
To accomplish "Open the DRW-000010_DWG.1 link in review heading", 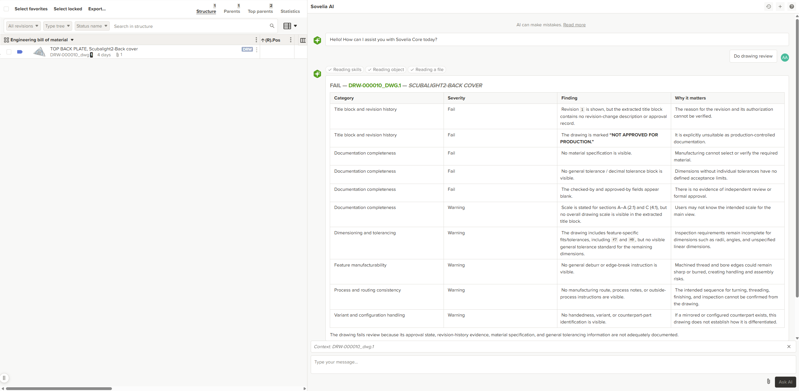I will pyautogui.click(x=375, y=86).
